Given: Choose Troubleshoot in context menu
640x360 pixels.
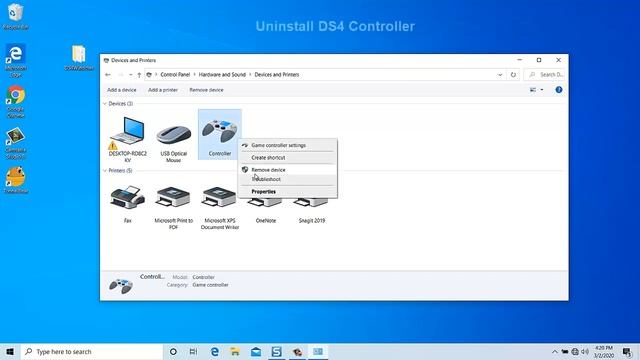Looking at the screenshot, I should 287,179.
